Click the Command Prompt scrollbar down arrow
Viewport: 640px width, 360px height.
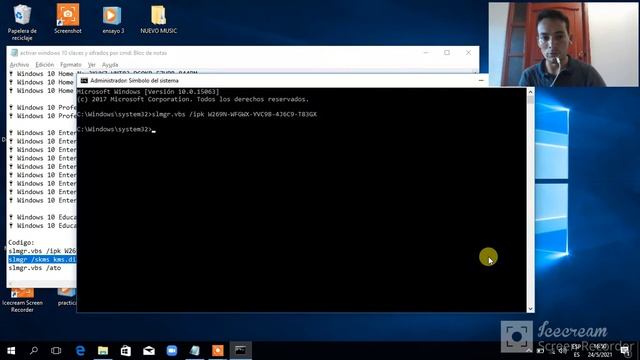pyautogui.click(x=530, y=309)
